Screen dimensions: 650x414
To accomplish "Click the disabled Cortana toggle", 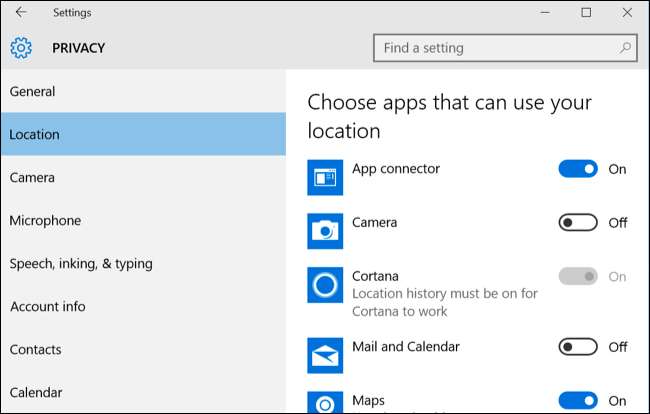I will [x=578, y=276].
